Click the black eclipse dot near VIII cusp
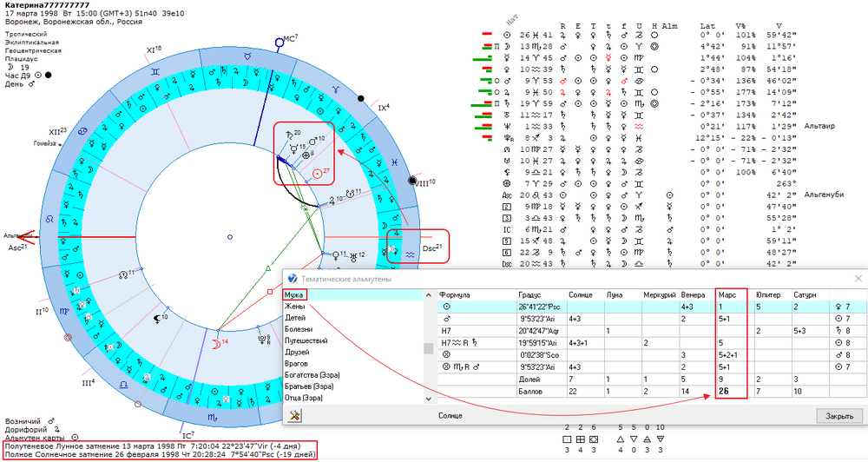868x462 pixels. (411, 181)
